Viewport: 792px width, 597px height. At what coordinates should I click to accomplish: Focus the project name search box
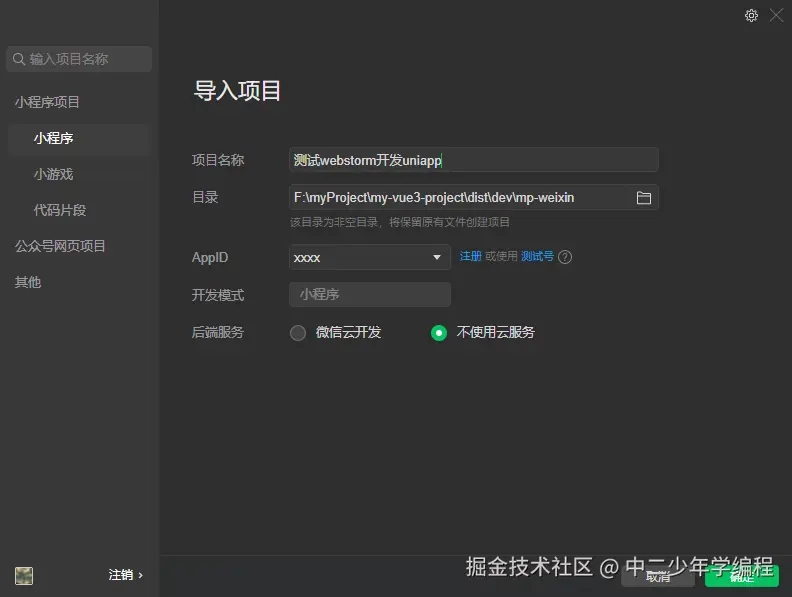click(x=79, y=59)
